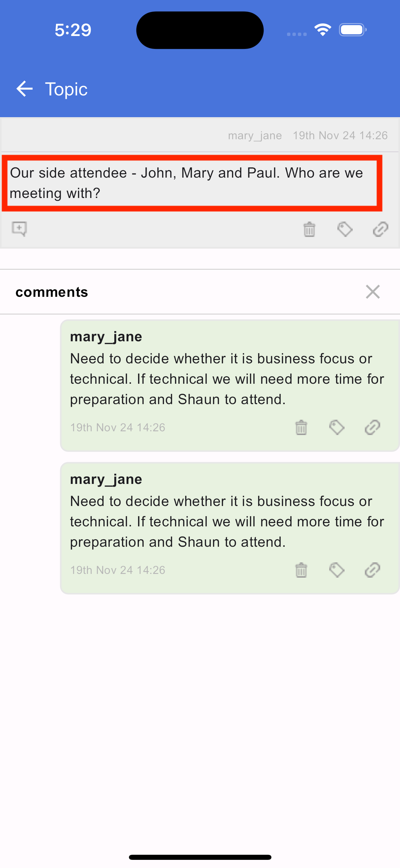Copy link via the topic's chain icon
The width and height of the screenshot is (400, 868).
click(x=380, y=229)
